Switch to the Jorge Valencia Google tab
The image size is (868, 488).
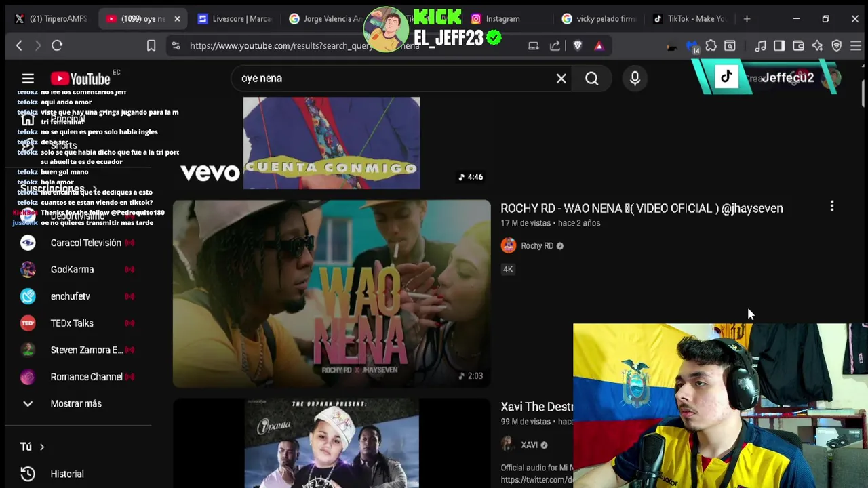coord(325,19)
